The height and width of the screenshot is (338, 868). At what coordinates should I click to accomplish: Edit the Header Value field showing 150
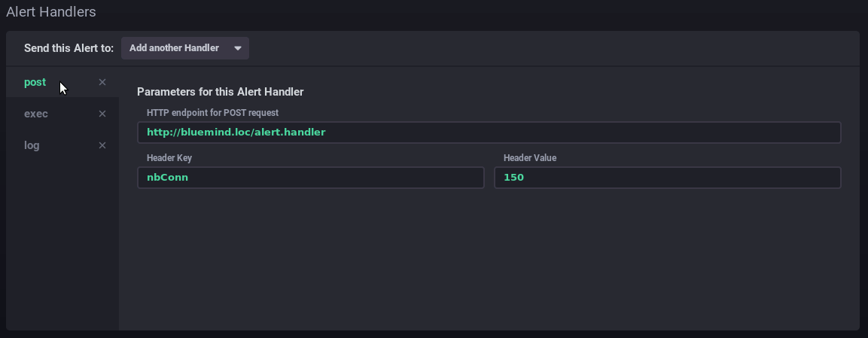[667, 178]
